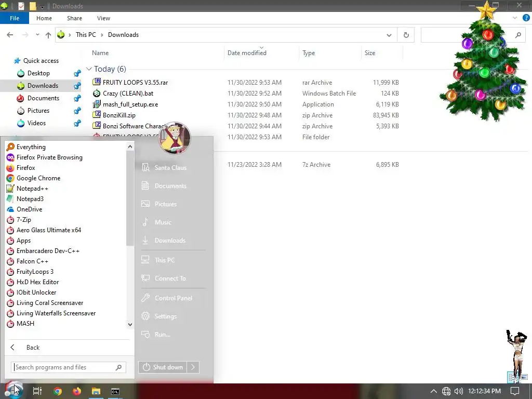Go up one folder level
This screenshot has height=399, width=532.
(x=48, y=35)
